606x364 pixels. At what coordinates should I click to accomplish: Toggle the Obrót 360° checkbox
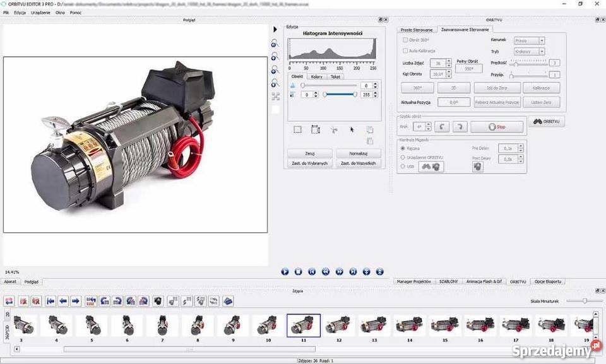pos(405,40)
